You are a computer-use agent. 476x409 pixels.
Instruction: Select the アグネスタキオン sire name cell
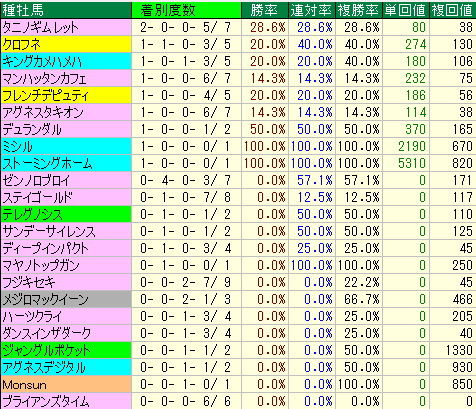point(66,112)
